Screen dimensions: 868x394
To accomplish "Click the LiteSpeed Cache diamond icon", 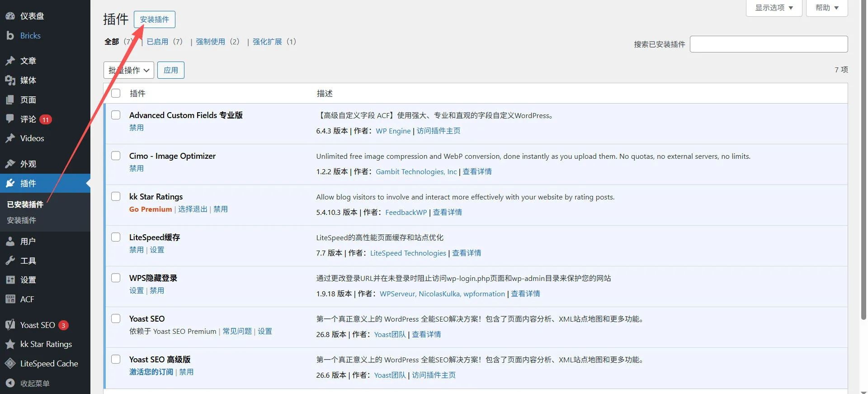I will (10, 363).
